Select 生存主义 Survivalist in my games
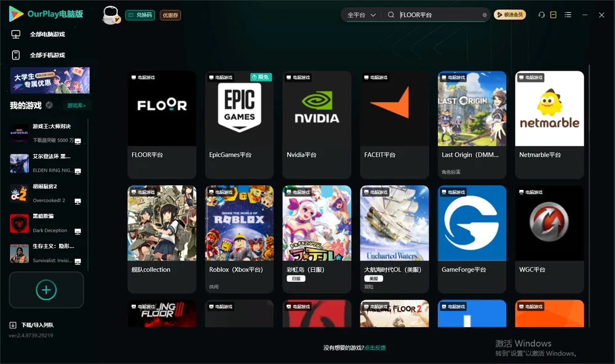 [x=46, y=253]
